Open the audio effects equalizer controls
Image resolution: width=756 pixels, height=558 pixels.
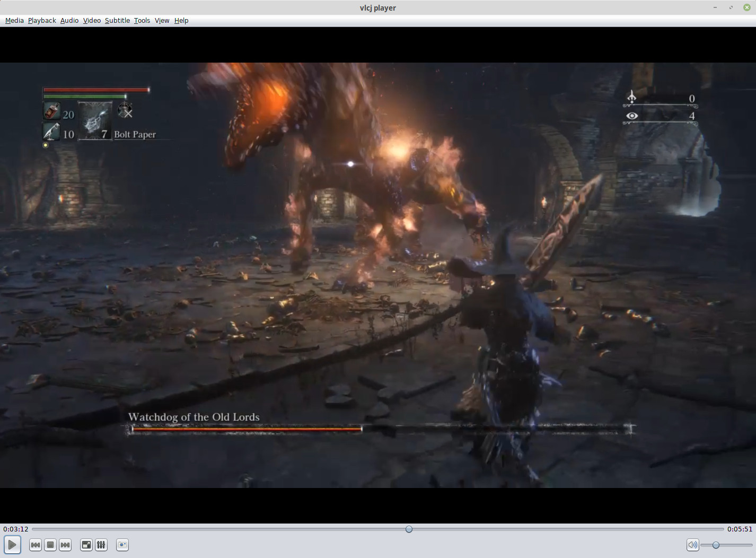pos(101,545)
